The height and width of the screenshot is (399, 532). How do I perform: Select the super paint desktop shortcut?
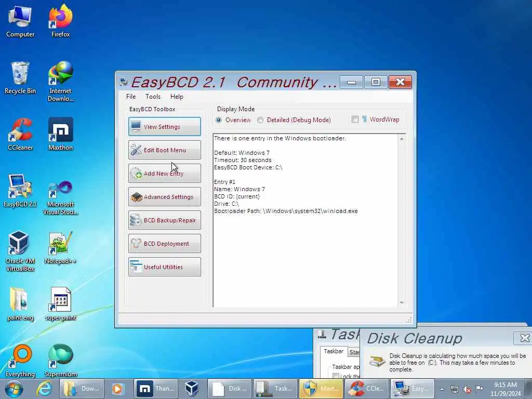click(x=60, y=304)
